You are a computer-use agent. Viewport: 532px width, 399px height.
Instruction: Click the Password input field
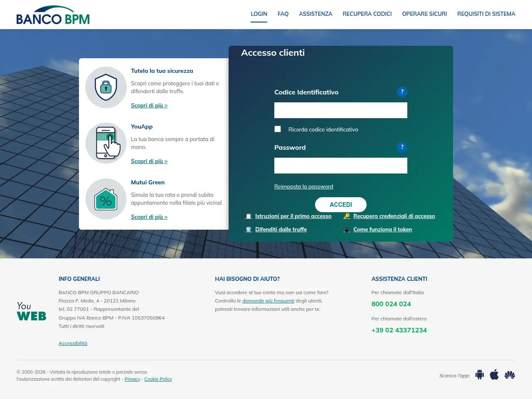point(340,165)
